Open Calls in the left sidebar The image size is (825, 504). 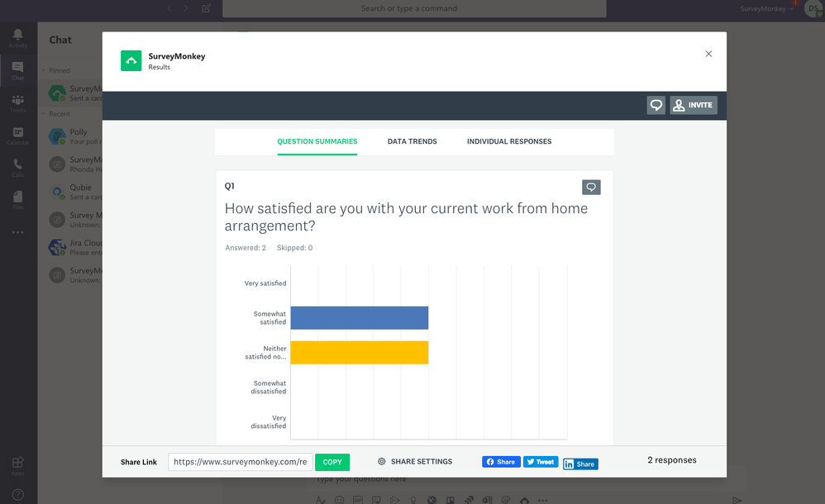pyautogui.click(x=18, y=169)
